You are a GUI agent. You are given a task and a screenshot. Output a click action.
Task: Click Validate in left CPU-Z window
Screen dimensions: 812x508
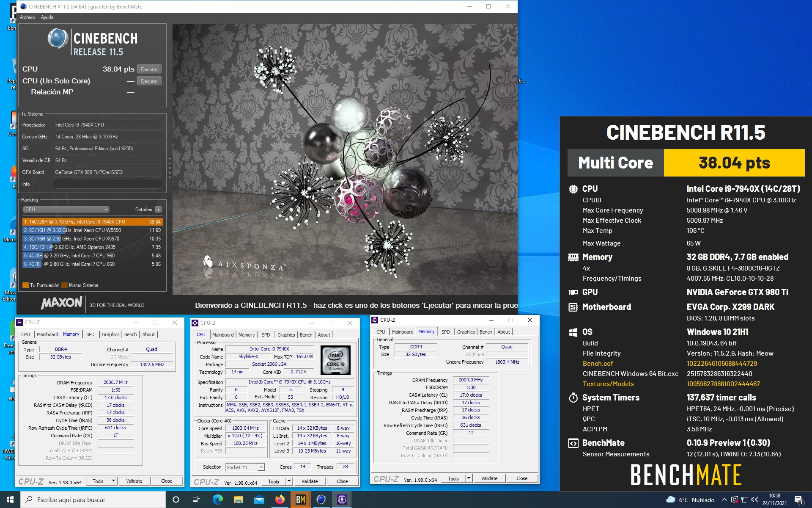click(x=134, y=481)
